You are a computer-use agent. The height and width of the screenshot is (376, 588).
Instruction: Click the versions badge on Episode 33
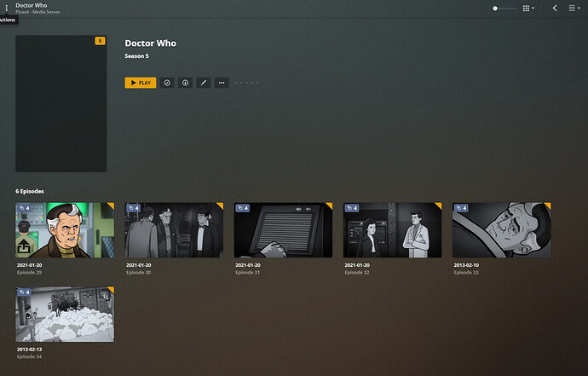461,208
